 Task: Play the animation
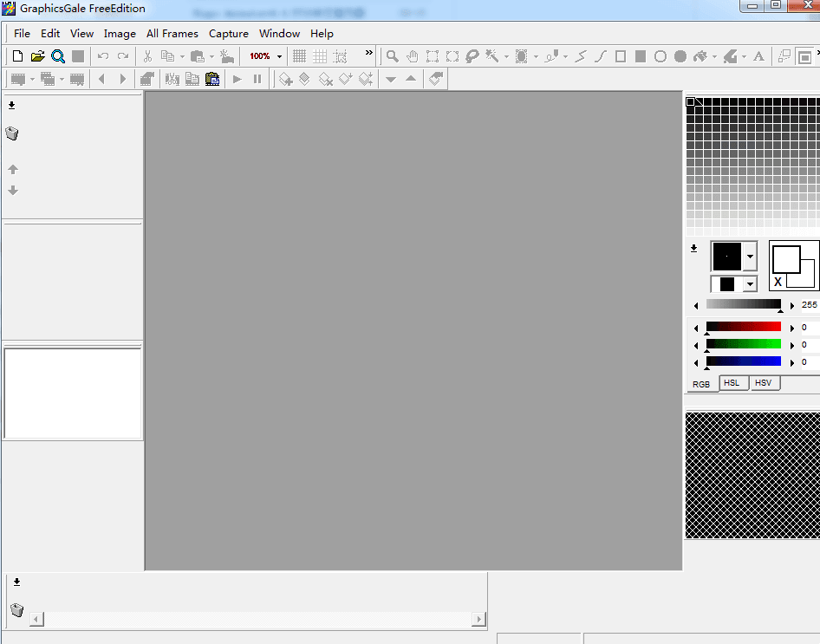237,79
